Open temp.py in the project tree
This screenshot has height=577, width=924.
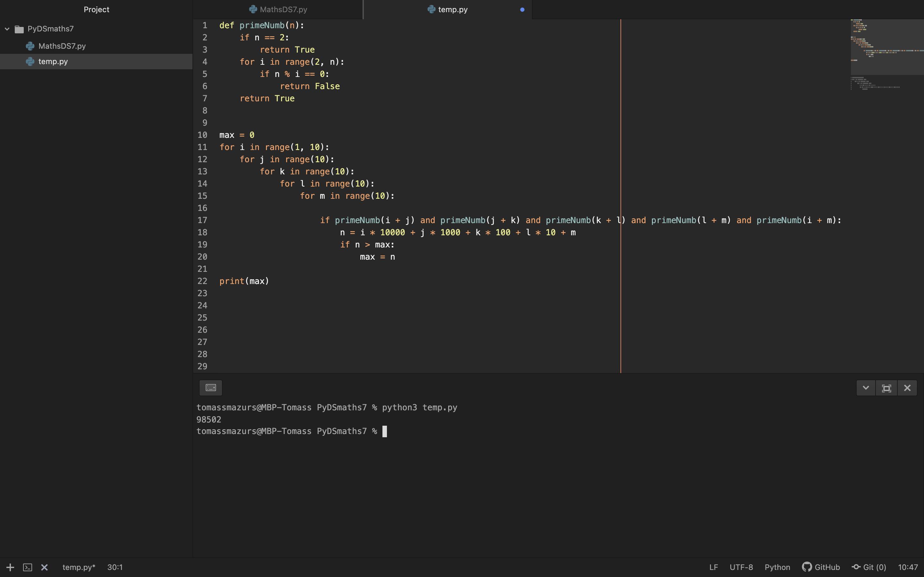pyautogui.click(x=53, y=62)
